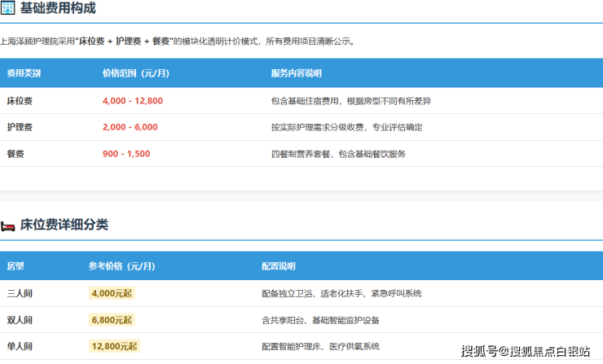Click the bed icon beside 床位费详细分类
This screenshot has width=603, height=364.
7,225
